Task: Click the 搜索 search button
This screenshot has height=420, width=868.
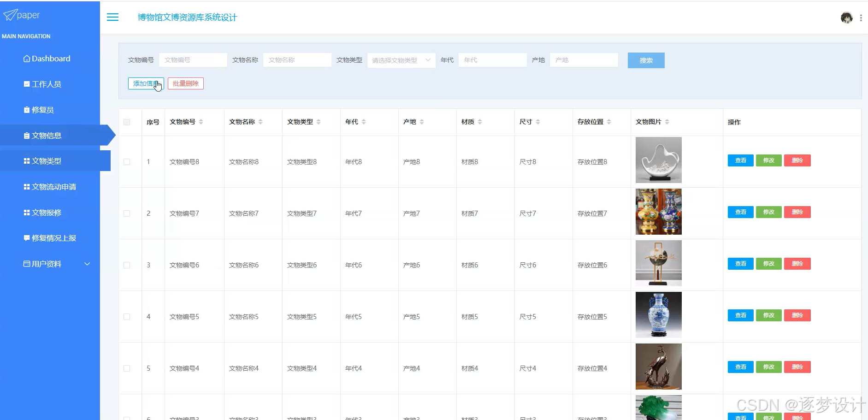Action: tap(646, 60)
